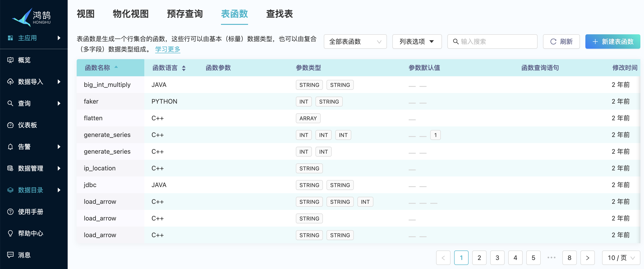Click the query magnifier icon in sidebar

[10, 103]
